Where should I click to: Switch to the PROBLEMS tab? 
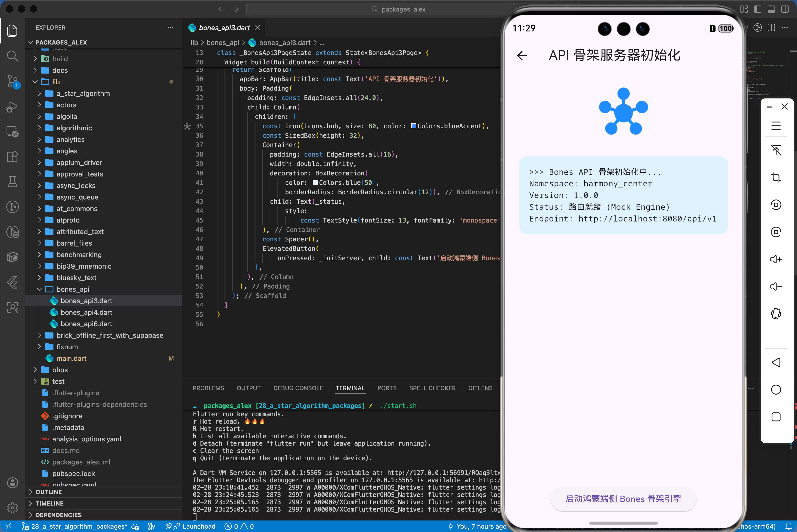pyautogui.click(x=208, y=388)
